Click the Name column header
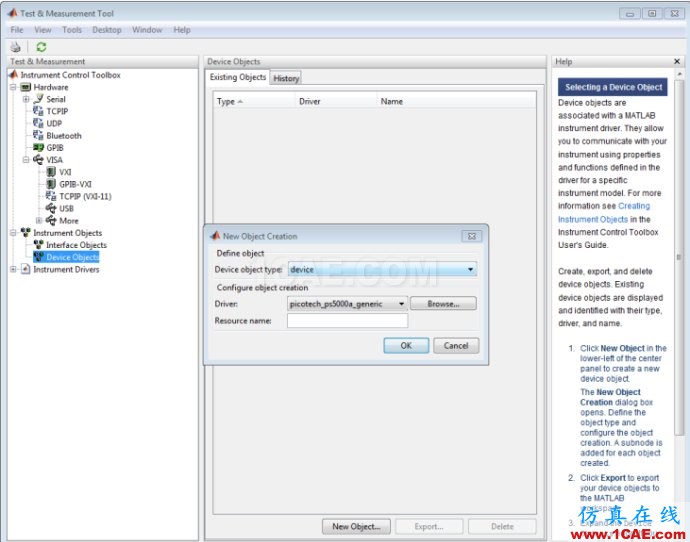The image size is (690, 542). [x=456, y=102]
